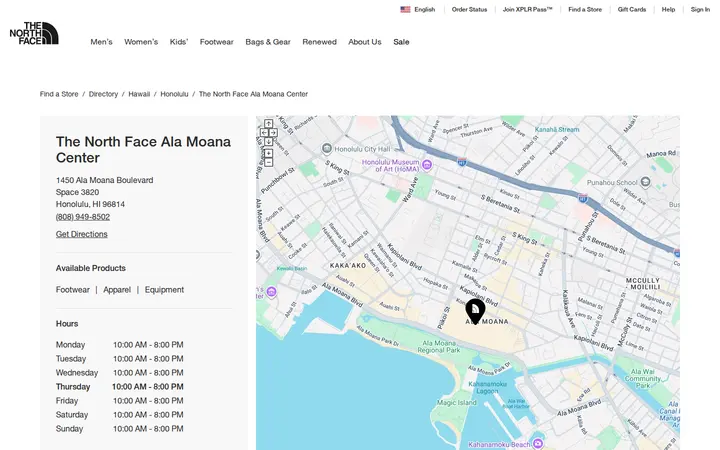Click Ala Moana Regional Park map label
This screenshot has height=450, width=720.
[439, 346]
